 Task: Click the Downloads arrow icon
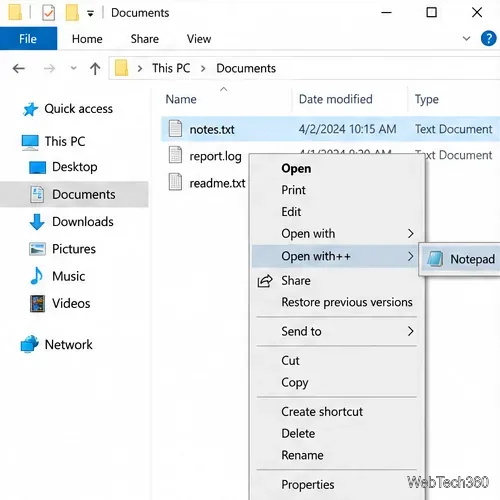click(37, 222)
